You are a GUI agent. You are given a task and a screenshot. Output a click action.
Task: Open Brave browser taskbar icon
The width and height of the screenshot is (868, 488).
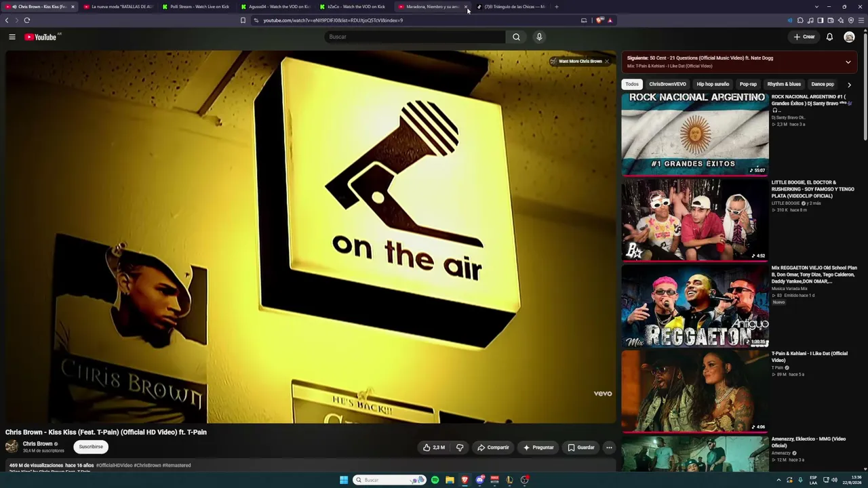tap(465, 480)
